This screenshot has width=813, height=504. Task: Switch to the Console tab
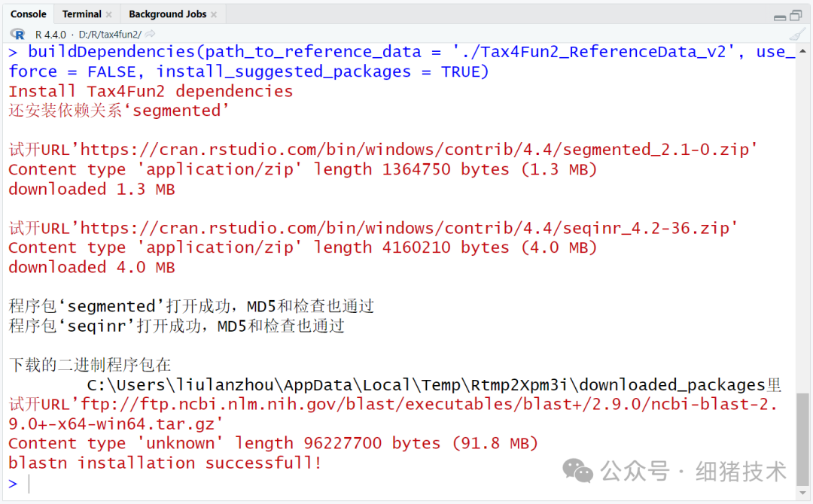pyautogui.click(x=28, y=14)
